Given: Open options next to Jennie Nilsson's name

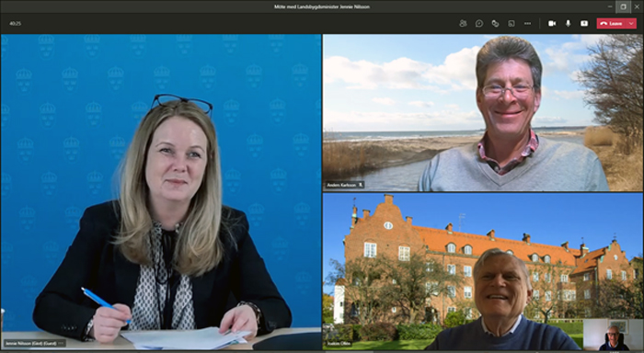Looking at the screenshot, I should 62,343.
